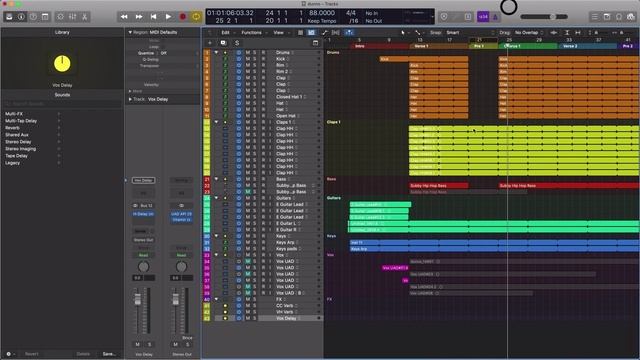
Task: Click the red Record button
Action: pyautogui.click(x=183, y=17)
